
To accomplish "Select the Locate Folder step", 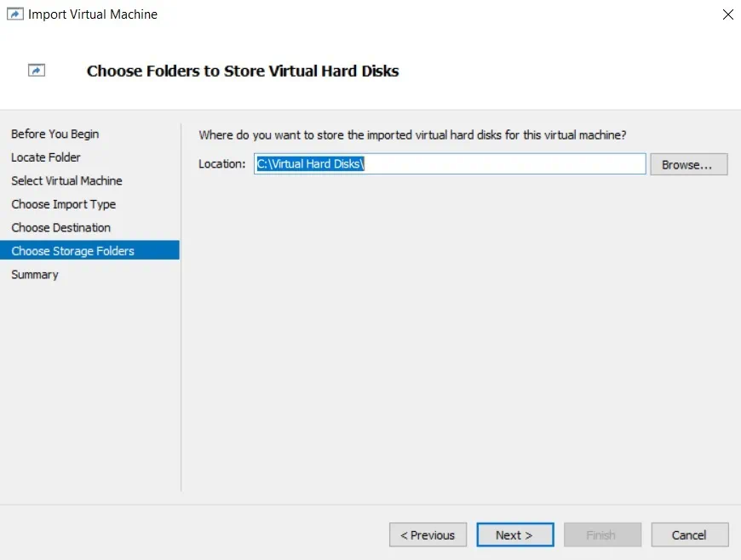I will (46, 157).
